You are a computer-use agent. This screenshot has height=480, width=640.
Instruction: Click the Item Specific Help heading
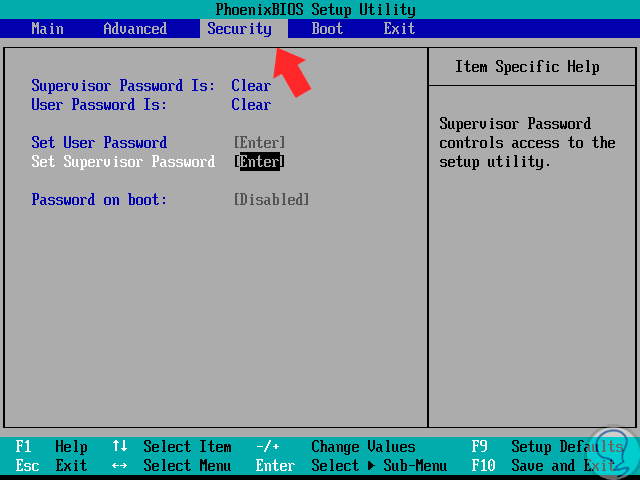[527, 67]
